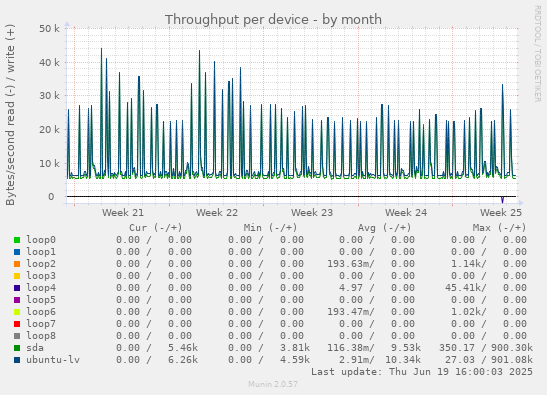Select the loop6 legend label
The height and width of the screenshot is (395, 547).
click(41, 312)
